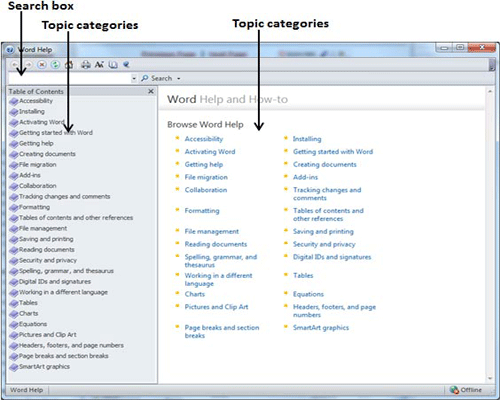The image size is (500, 400).
Task: Change font size with the A icon
Action: click(x=99, y=65)
